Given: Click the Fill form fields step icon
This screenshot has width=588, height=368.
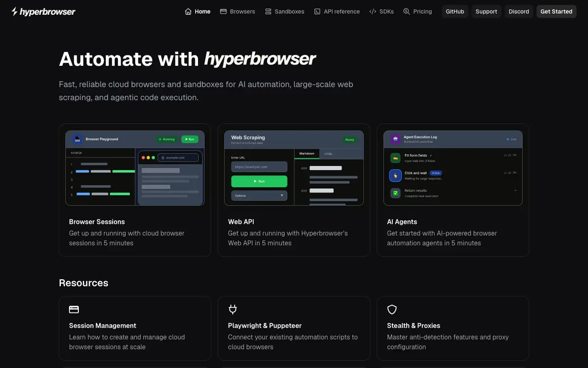Looking at the screenshot, I should (x=395, y=158).
